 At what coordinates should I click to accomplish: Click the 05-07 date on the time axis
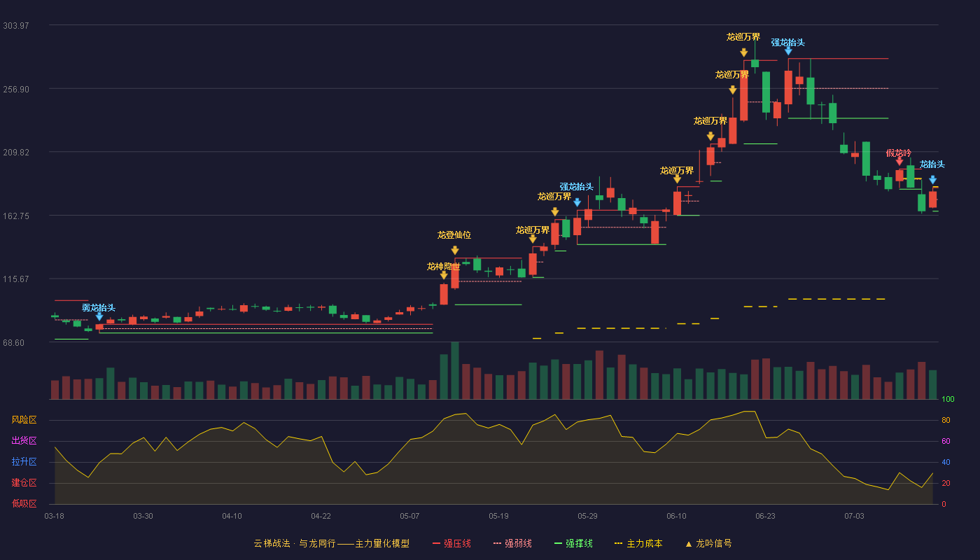(x=409, y=516)
